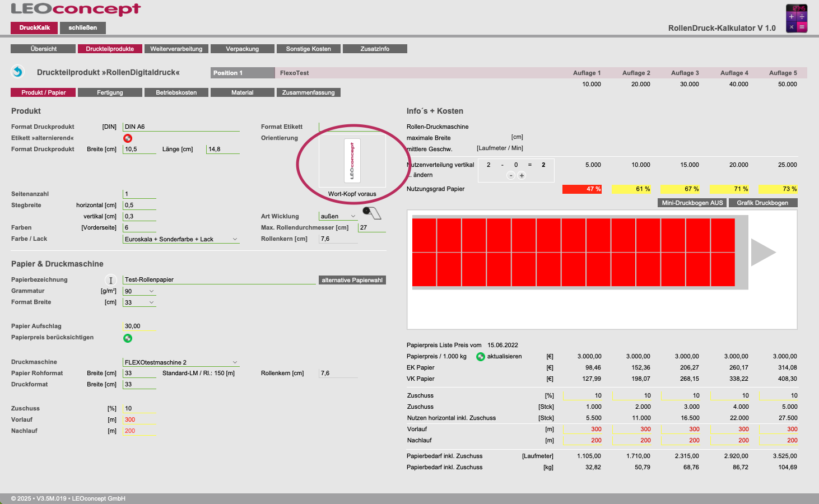The height and width of the screenshot is (504, 819).
Task: Click the text cursor icon beside Papierbezeichnung
Action: pos(110,280)
